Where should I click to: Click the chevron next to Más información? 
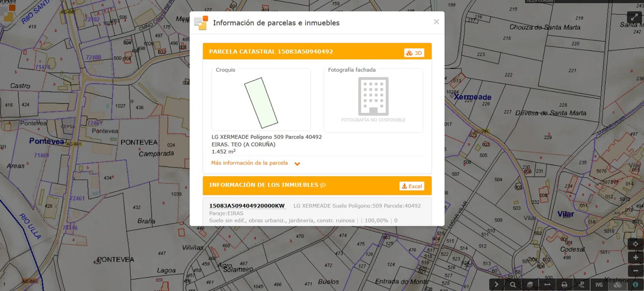pos(297,164)
